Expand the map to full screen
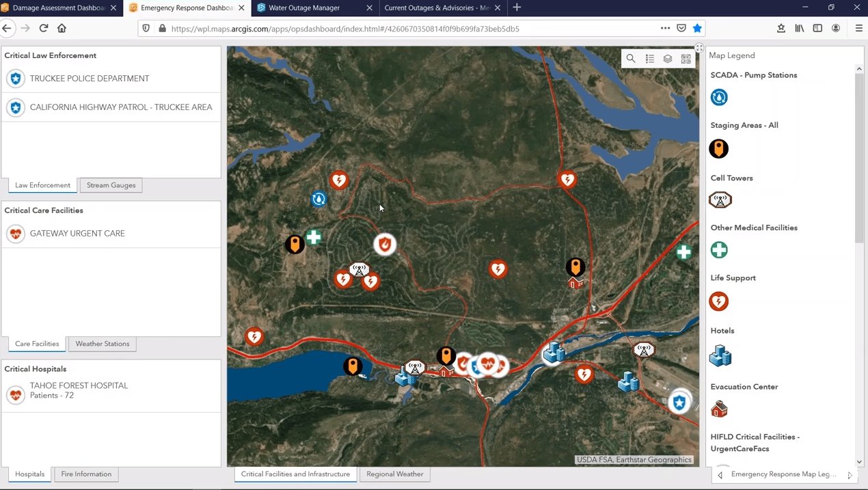Viewport: 868px width, 490px height. click(699, 48)
